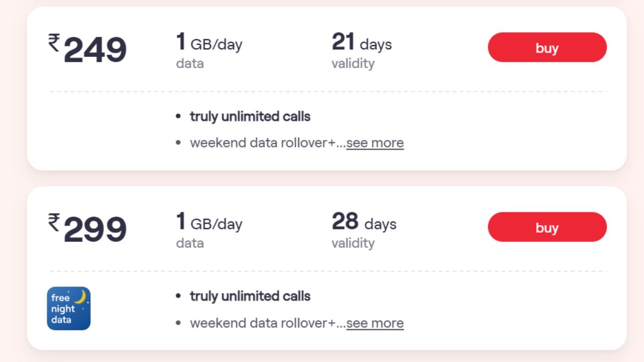Click the data label in ₹249 plan
The image size is (644, 362).
189,63
